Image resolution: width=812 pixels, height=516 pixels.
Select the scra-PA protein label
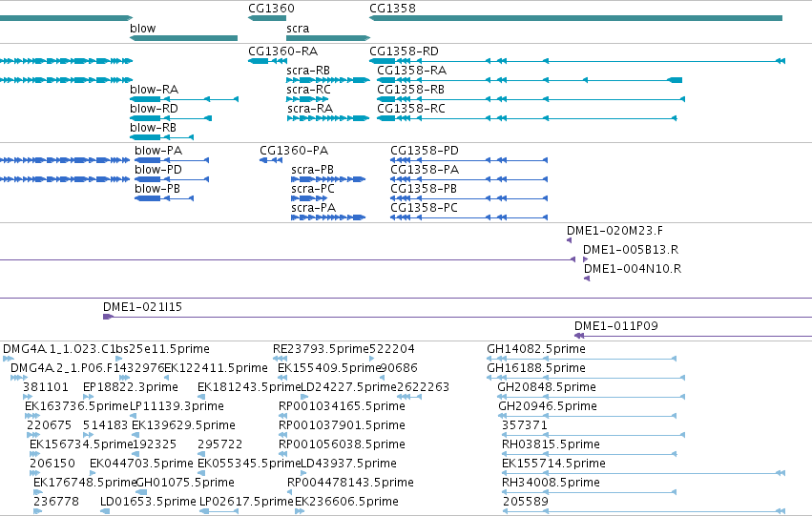click(314, 208)
